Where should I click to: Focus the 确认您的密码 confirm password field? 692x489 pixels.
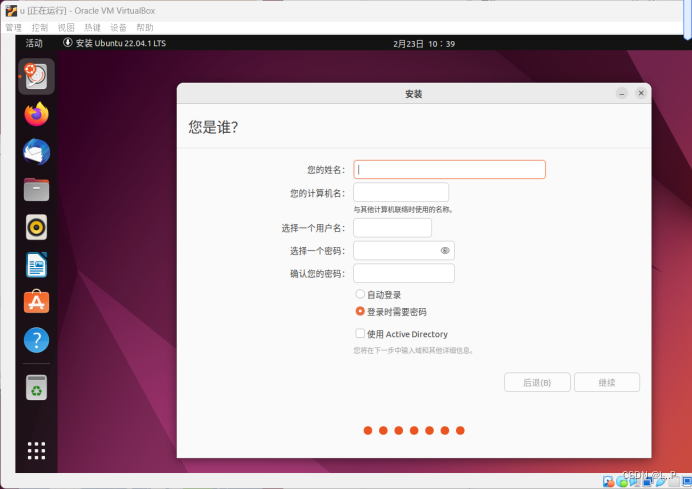tap(404, 273)
